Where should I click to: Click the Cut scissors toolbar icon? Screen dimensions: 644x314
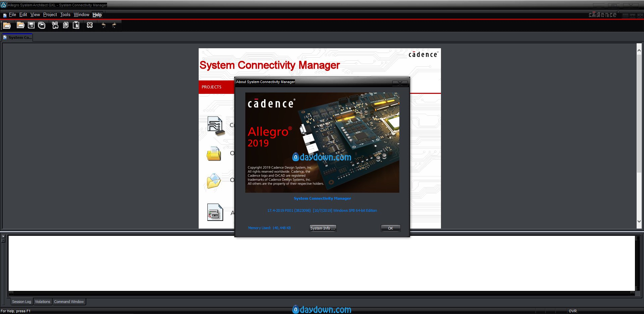[x=55, y=25]
